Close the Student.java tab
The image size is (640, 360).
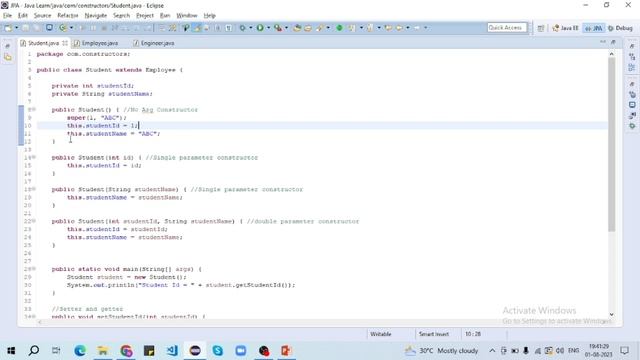[65, 43]
